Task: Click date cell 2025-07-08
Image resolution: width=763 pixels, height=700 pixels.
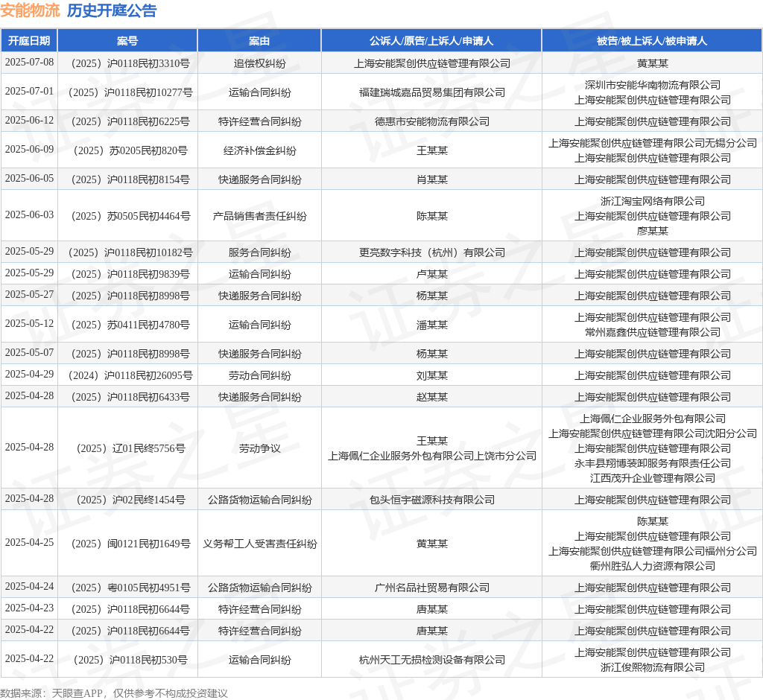Action: tap(29, 63)
